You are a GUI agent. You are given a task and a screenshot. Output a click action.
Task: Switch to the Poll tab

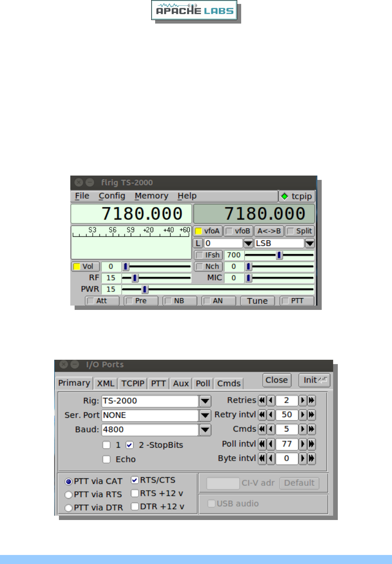tap(203, 384)
